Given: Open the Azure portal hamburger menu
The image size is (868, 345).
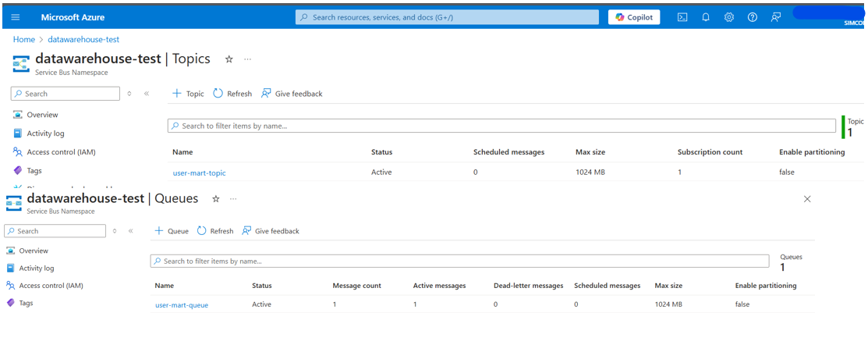Looking at the screenshot, I should tap(16, 17).
